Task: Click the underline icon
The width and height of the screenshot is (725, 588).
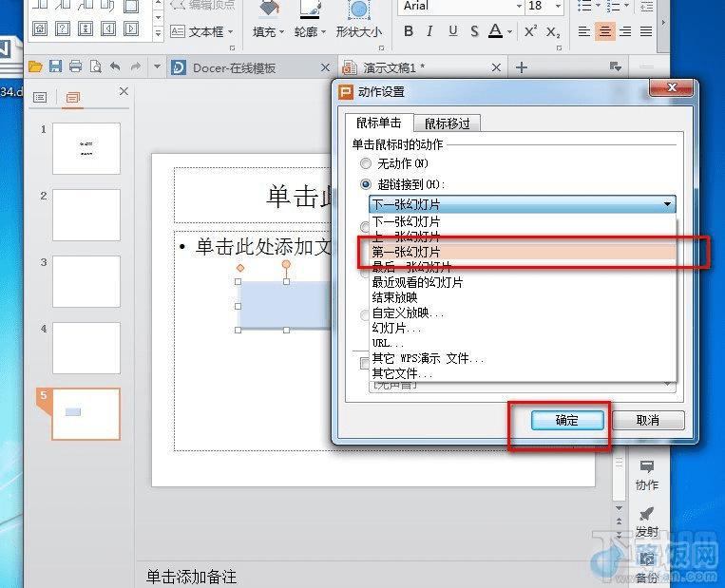Action: pos(452,31)
